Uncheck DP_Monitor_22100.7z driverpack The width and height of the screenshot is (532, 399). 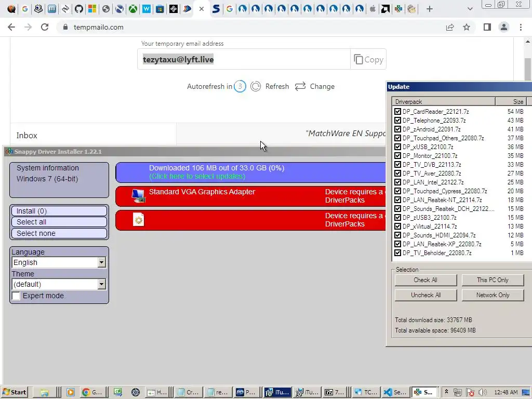pyautogui.click(x=397, y=156)
